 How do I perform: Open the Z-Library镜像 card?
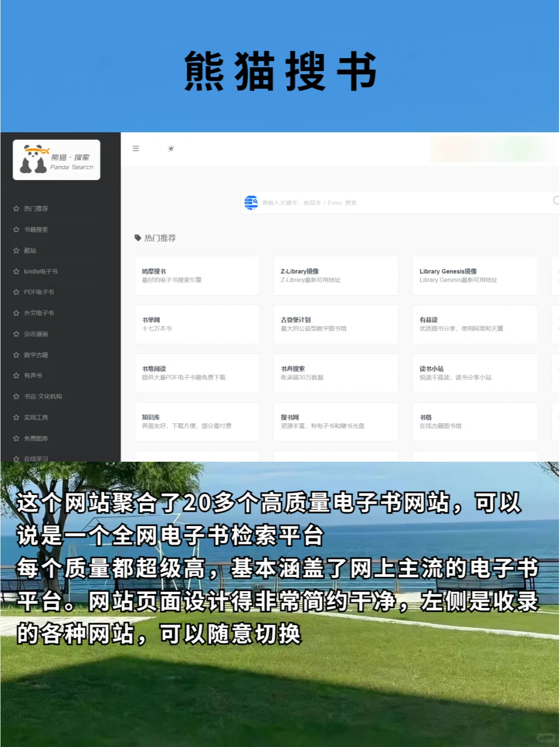click(336, 275)
